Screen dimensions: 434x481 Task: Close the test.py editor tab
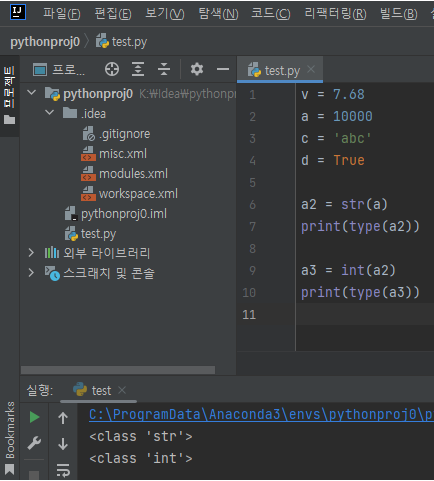click(x=311, y=69)
